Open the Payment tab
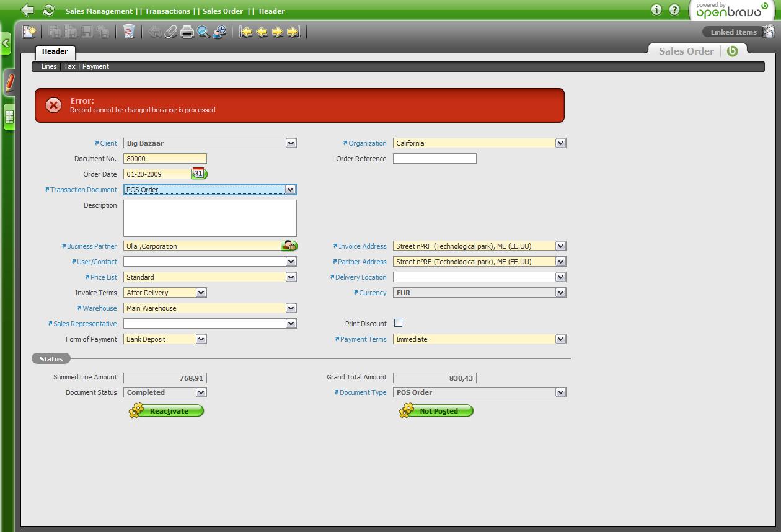Screen dimensions: 781x532 point(95,66)
